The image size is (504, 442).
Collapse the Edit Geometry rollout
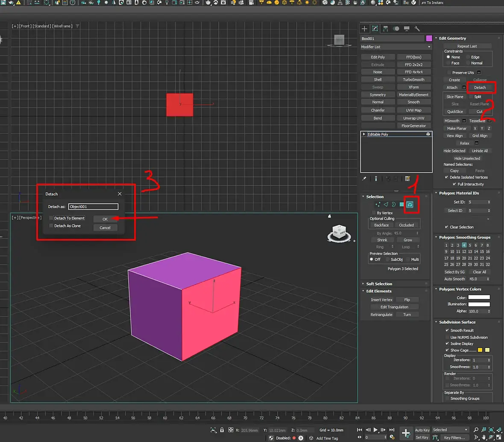(x=436, y=38)
